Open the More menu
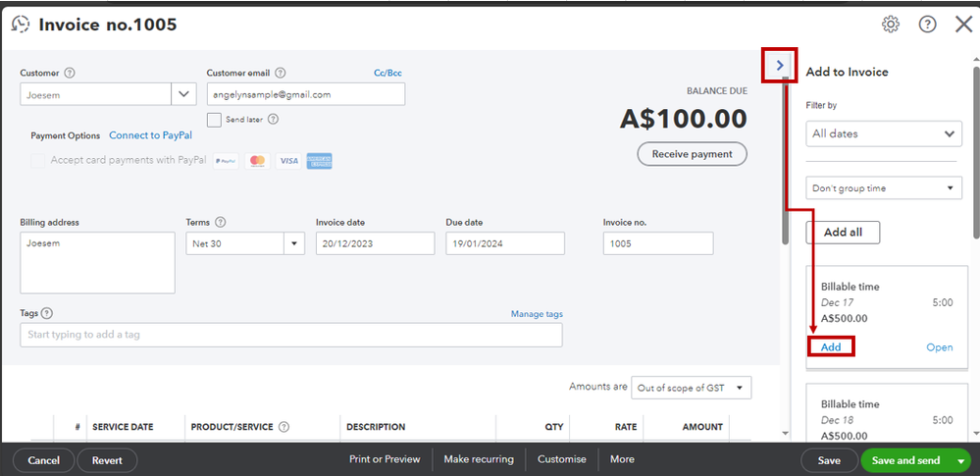 pos(622,459)
